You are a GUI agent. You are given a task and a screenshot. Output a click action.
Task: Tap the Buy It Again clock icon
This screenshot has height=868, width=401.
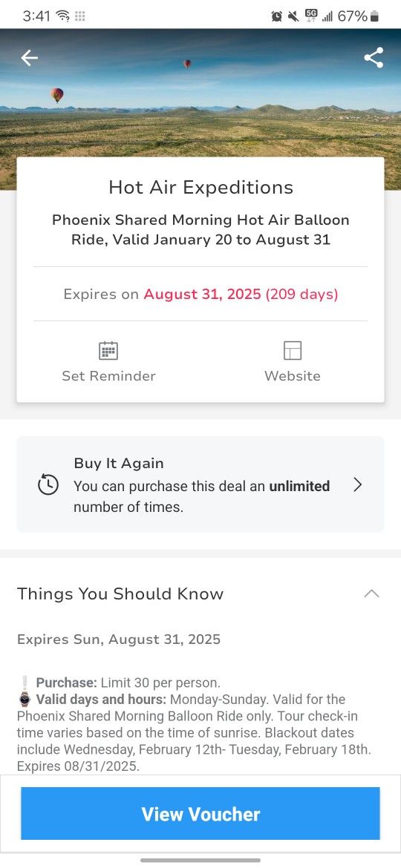click(x=48, y=485)
